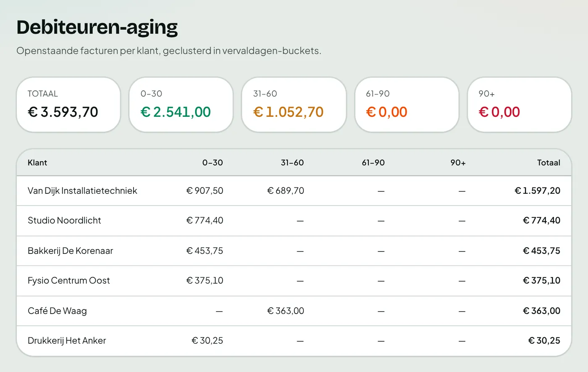Select customer Café De Waag
This screenshot has width=588, height=372.
[x=57, y=311]
